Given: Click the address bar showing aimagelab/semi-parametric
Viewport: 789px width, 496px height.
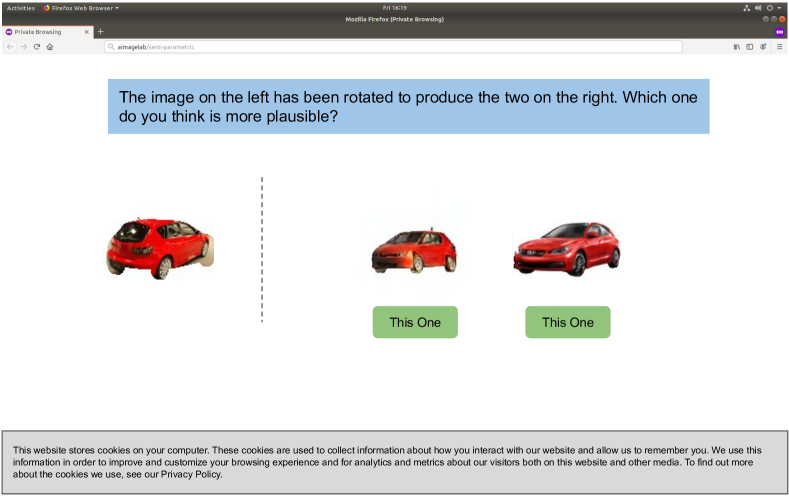Looking at the screenshot, I should (393, 47).
